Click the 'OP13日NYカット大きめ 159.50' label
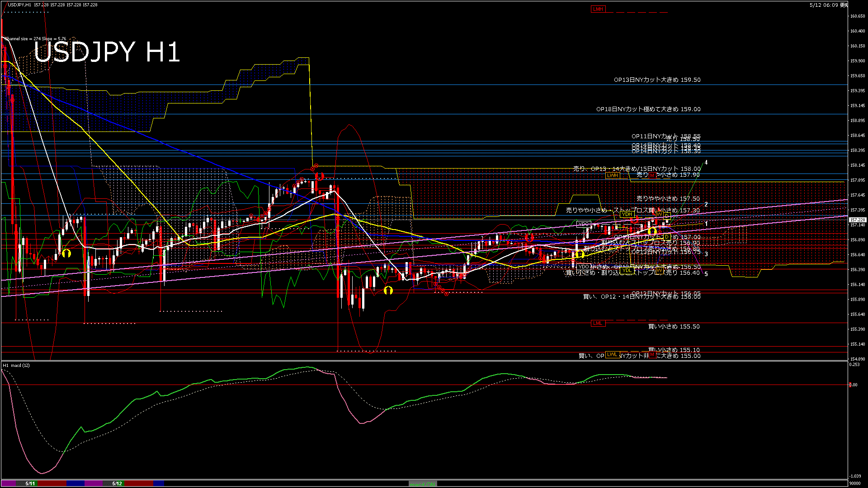Image resolution: width=868 pixels, height=488 pixels. pos(657,80)
